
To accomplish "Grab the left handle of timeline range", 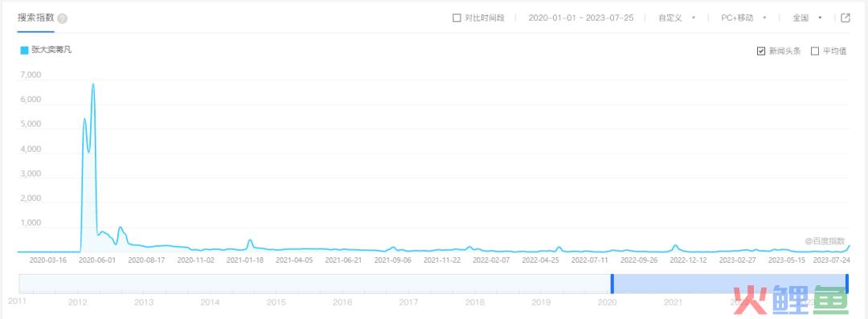I will pos(612,284).
